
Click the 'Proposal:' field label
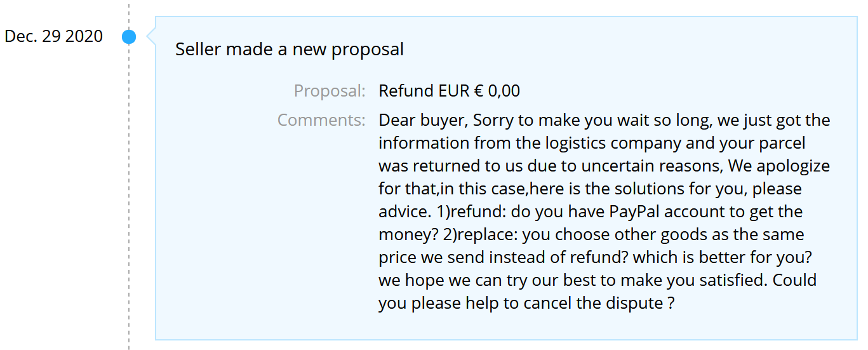(330, 91)
